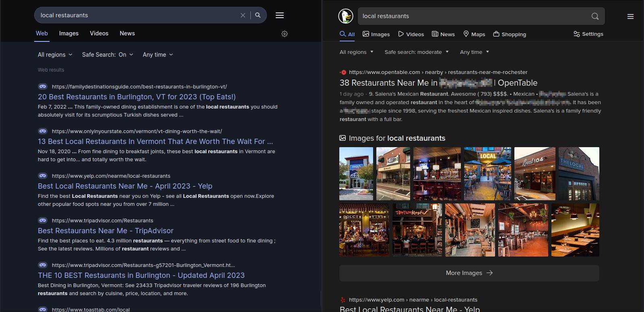Open THE LOCAL building image thumbnail
This screenshot has width=644, height=312.
(x=579, y=174)
